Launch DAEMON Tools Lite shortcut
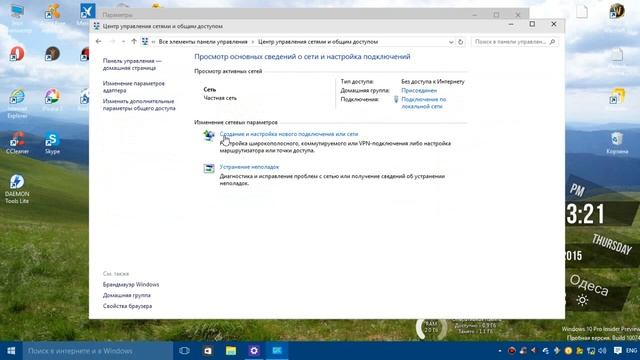The width and height of the screenshot is (640, 360). tap(17, 189)
